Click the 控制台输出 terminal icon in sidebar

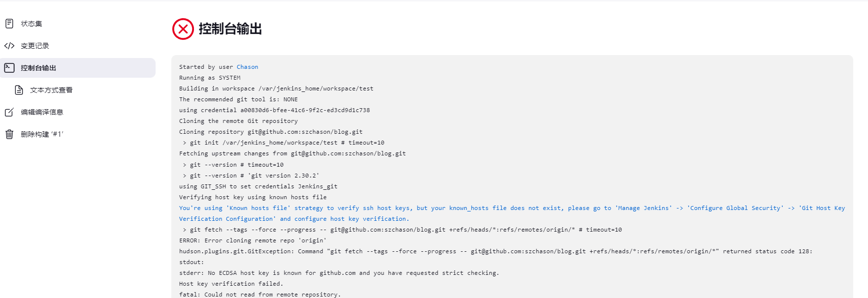(9, 68)
